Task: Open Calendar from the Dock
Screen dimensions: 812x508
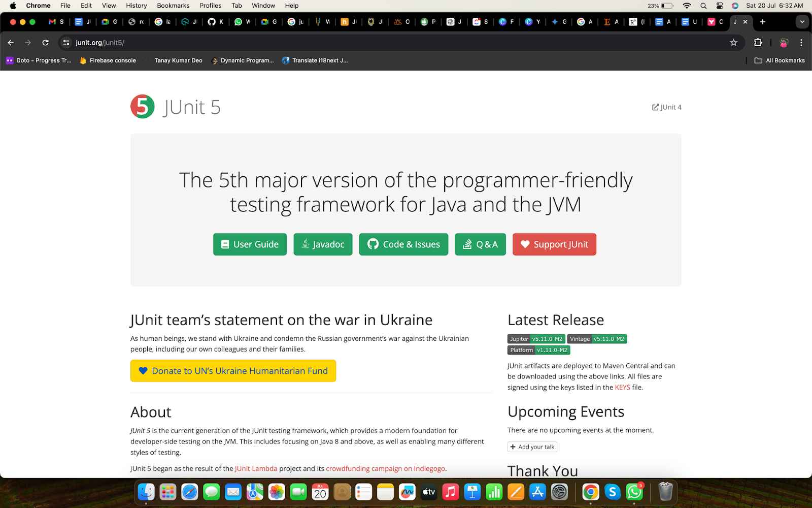Action: tap(320, 492)
